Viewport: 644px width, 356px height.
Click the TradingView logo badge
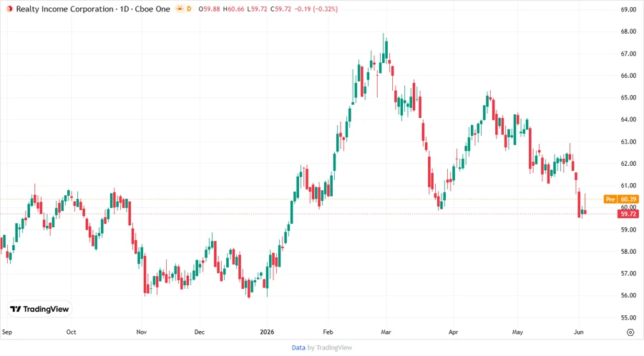(x=40, y=310)
